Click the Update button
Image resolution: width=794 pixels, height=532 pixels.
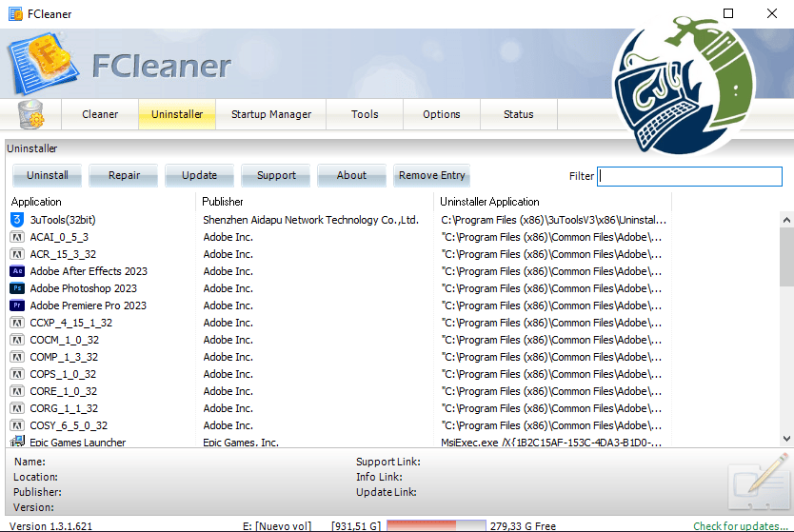coord(200,175)
